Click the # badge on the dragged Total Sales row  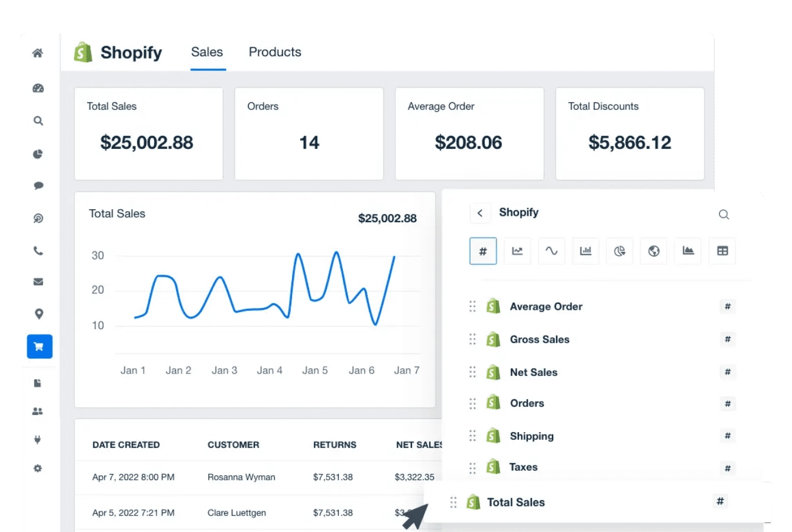tap(720, 501)
